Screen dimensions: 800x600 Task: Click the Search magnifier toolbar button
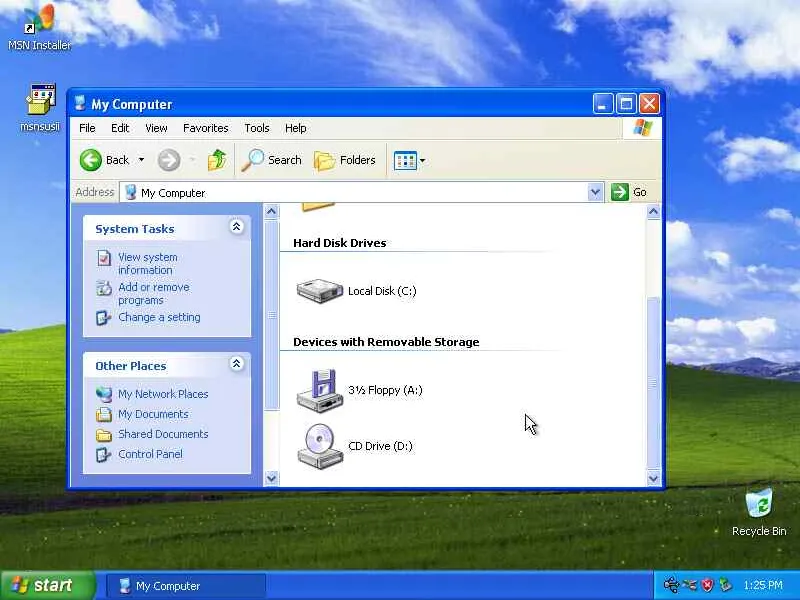tap(271, 160)
